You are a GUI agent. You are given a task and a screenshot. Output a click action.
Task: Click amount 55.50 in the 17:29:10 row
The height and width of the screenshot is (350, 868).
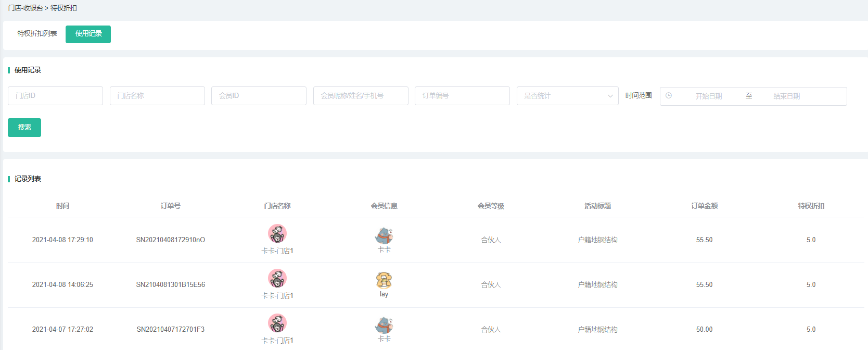[x=704, y=240]
